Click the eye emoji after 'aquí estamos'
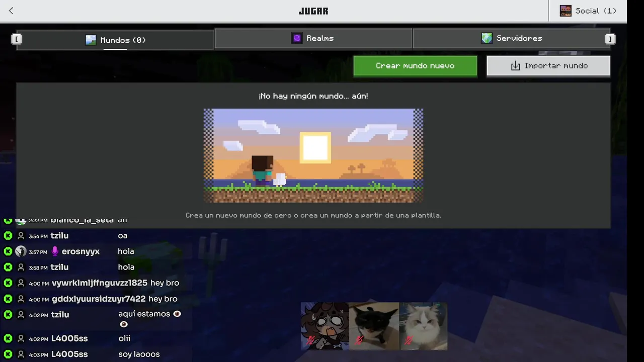This screenshot has height=362, width=644. tap(177, 314)
